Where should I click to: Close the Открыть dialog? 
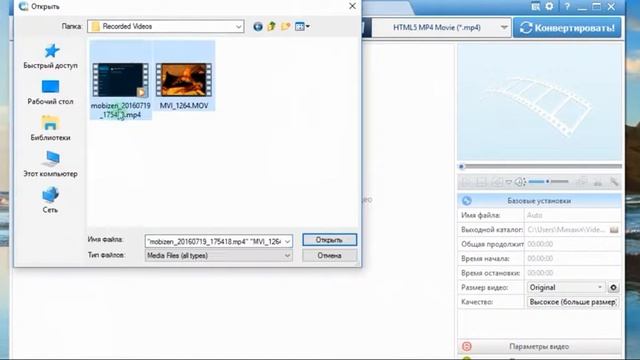(x=352, y=6)
